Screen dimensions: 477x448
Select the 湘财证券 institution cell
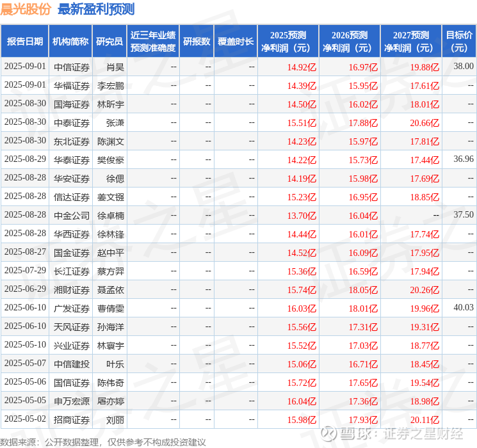(x=72, y=290)
